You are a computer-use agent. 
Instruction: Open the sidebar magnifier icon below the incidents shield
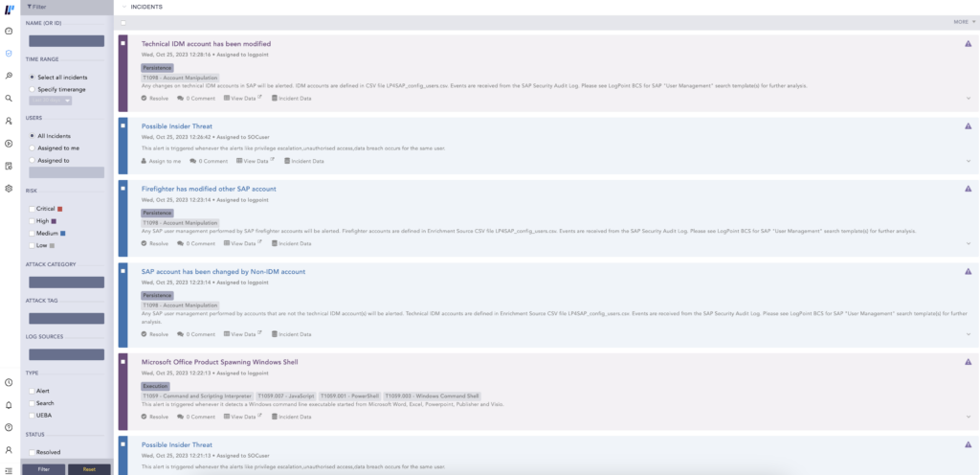point(9,76)
